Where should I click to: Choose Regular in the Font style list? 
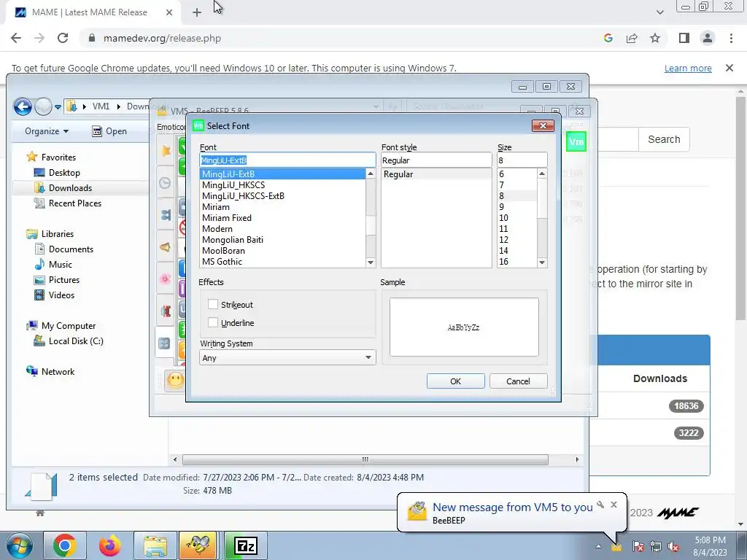coord(436,174)
